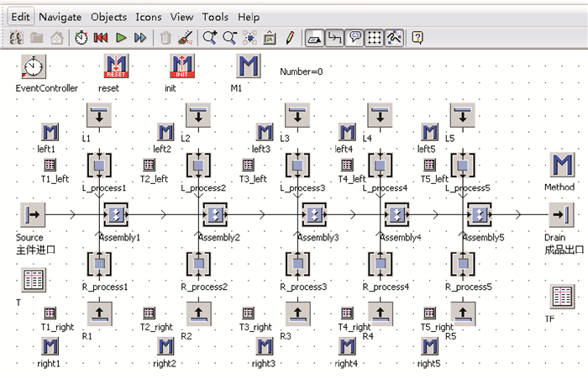The width and height of the screenshot is (588, 379).
Task: Open the Tools menu
Action: pos(215,17)
